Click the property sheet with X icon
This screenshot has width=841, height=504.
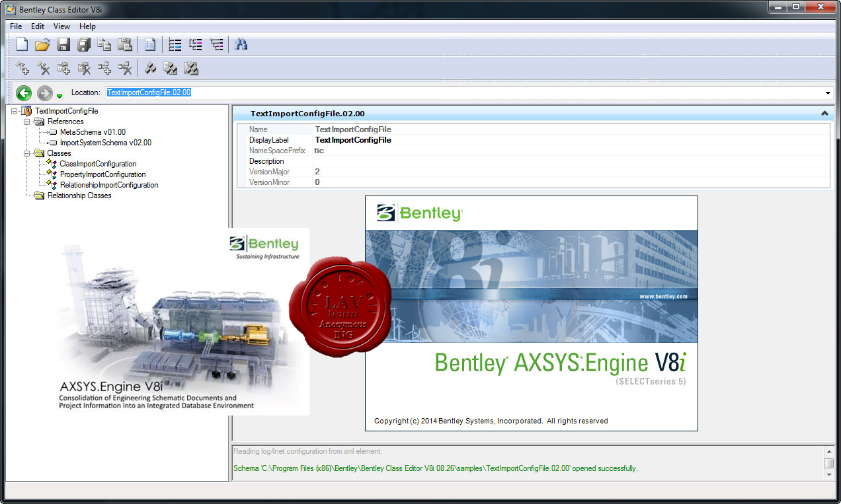(84, 68)
